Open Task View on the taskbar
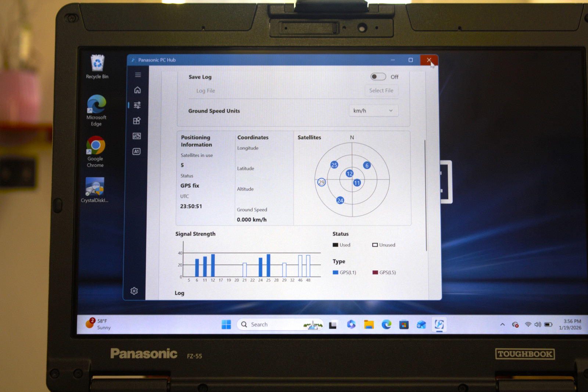This screenshot has width=588, height=392. [x=333, y=325]
